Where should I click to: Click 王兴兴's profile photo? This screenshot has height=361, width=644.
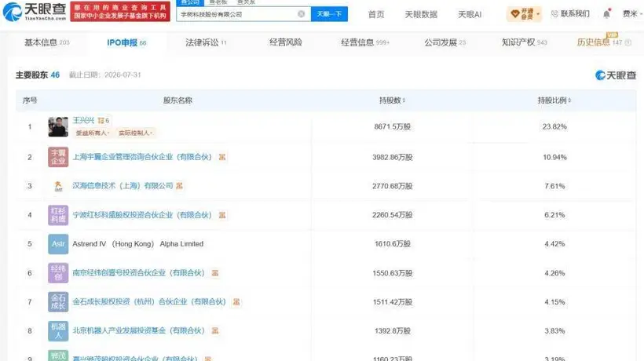coord(58,127)
